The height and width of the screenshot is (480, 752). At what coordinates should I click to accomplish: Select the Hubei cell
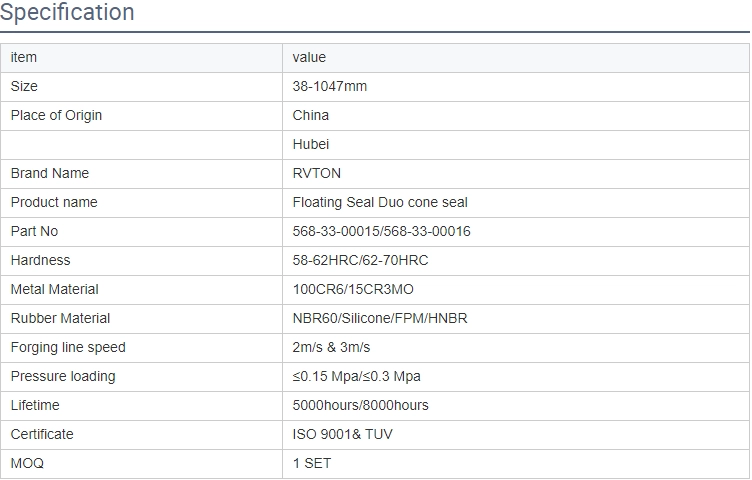(x=516, y=145)
